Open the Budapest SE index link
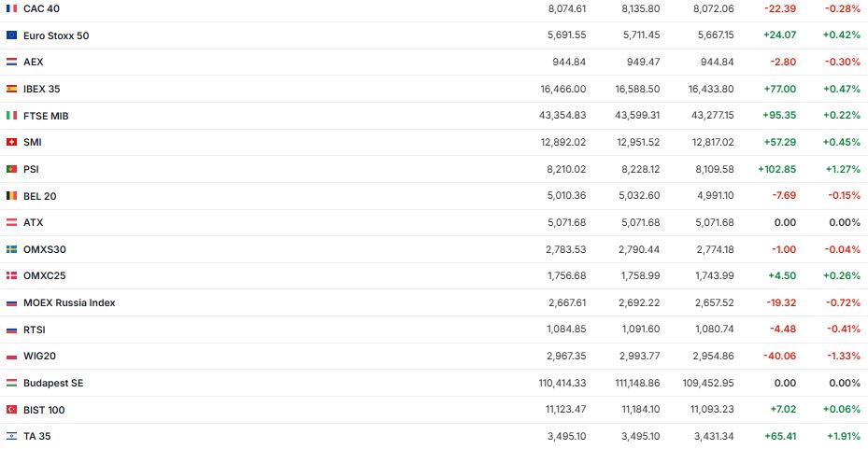 [53, 383]
